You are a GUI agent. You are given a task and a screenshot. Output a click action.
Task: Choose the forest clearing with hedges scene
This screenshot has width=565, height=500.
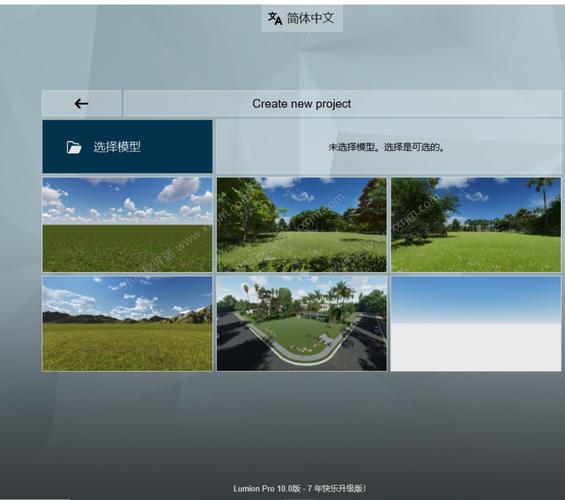click(302, 224)
